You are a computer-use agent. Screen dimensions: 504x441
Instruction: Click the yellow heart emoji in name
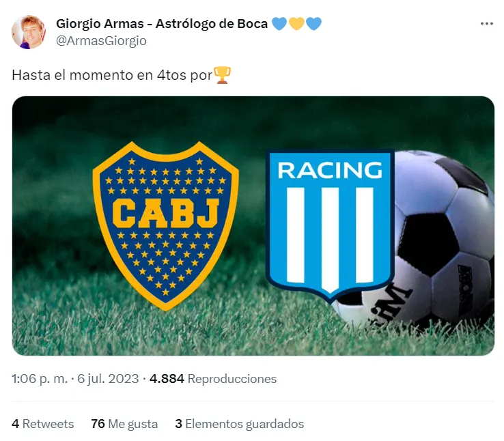click(x=296, y=24)
